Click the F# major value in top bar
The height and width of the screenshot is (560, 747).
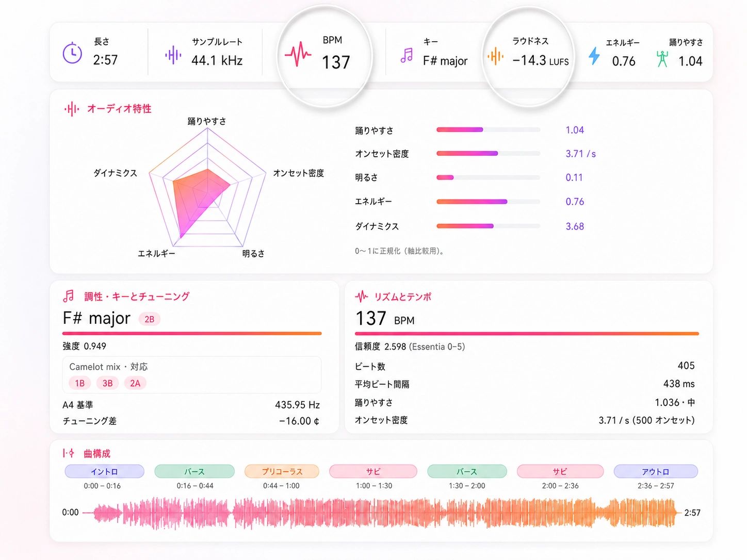[445, 61]
